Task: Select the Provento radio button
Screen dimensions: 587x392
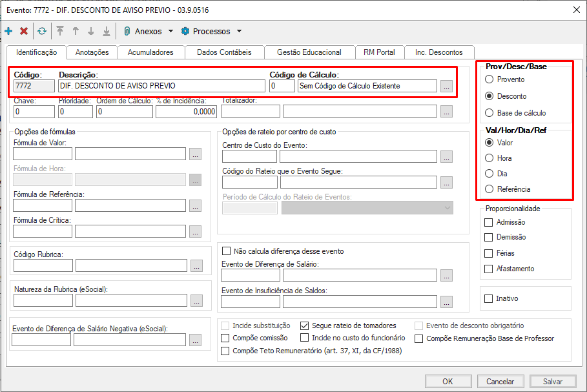Action: click(x=489, y=79)
